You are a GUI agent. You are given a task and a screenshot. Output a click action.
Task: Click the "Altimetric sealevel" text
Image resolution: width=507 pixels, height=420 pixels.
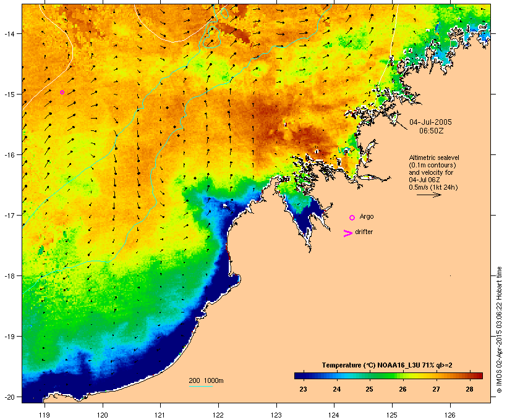(434, 157)
